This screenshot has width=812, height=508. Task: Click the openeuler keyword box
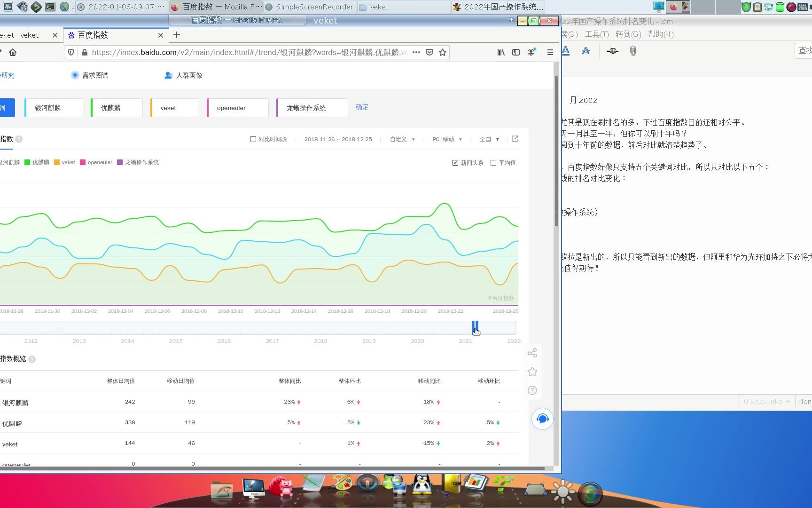238,108
